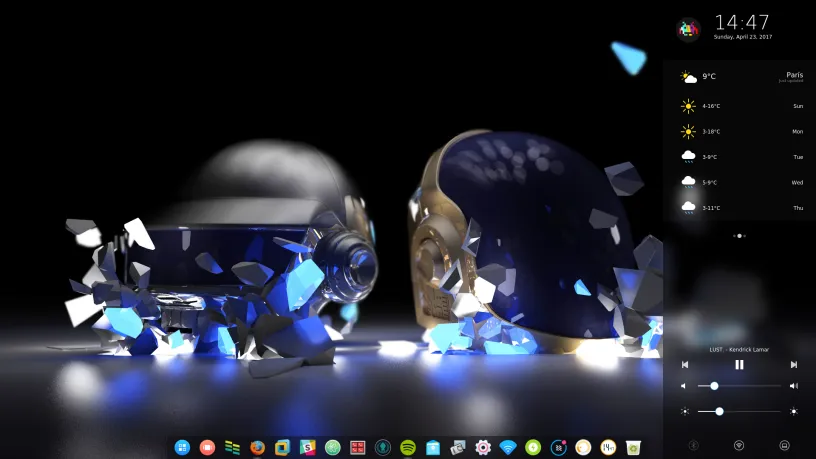
Task: Click the low volume speaker icon
Action: [683, 386]
